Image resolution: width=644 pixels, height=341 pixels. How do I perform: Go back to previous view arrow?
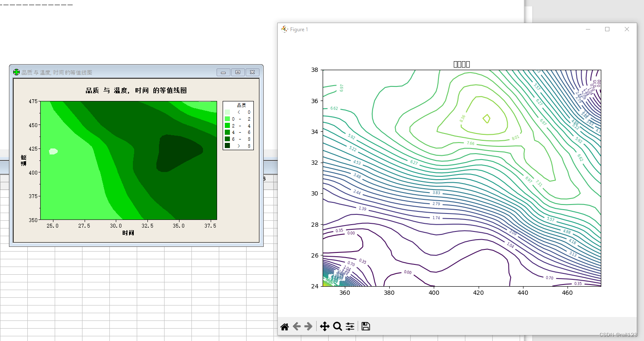point(297,326)
